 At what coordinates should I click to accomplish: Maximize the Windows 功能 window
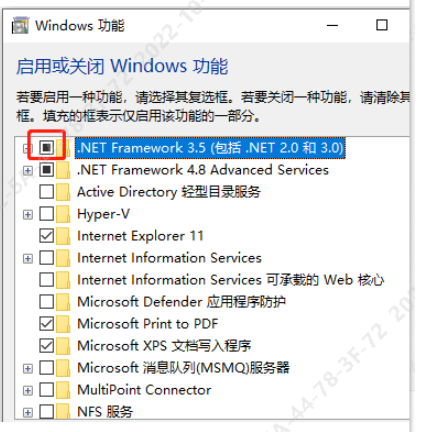(x=382, y=25)
